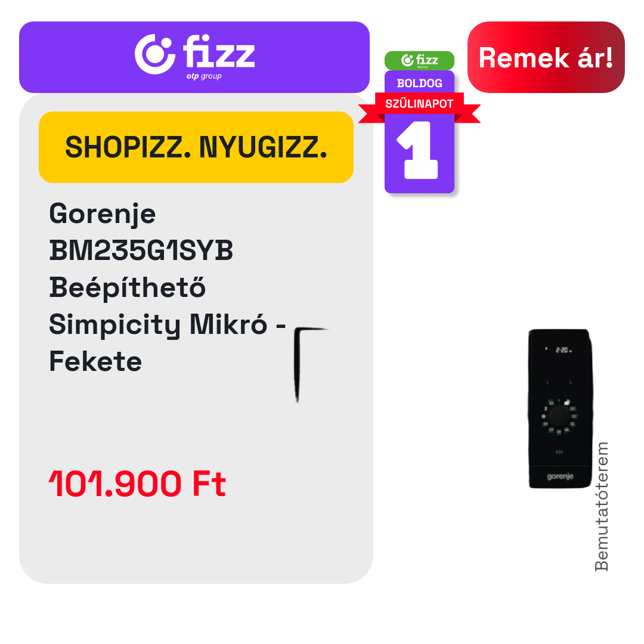This screenshot has height=644, width=644.
Task: Click the otp group text
Action: [x=204, y=76]
